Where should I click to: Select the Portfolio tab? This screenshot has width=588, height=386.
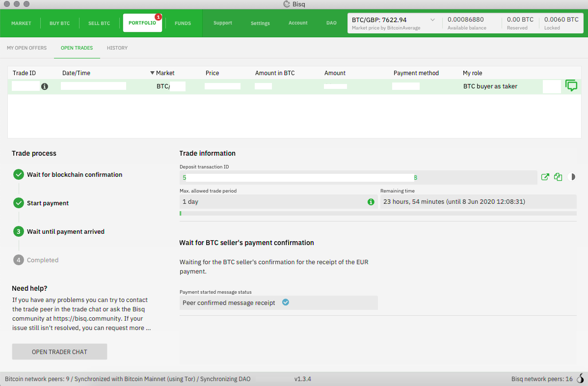(x=142, y=23)
